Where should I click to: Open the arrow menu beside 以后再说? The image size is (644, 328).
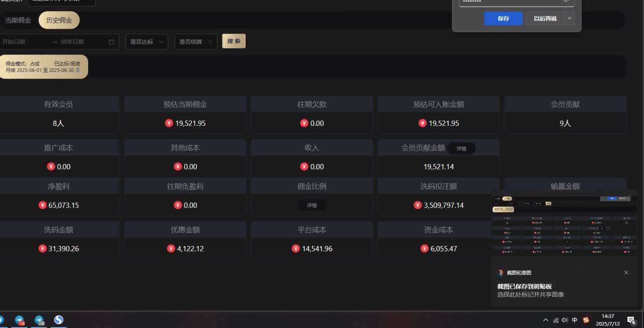tap(569, 19)
